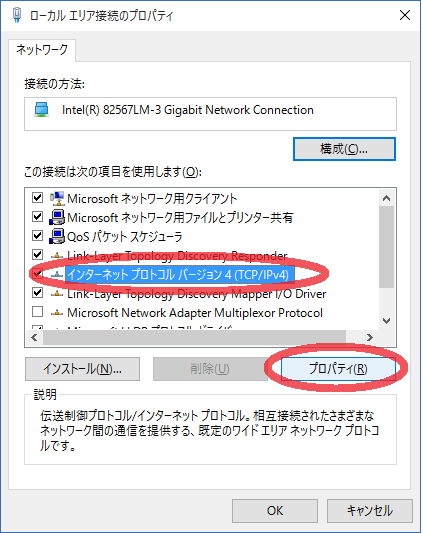Uncheck Microsoft ネットワーク用クライアント checkbox
The width and height of the screenshot is (423, 533).
(37, 197)
